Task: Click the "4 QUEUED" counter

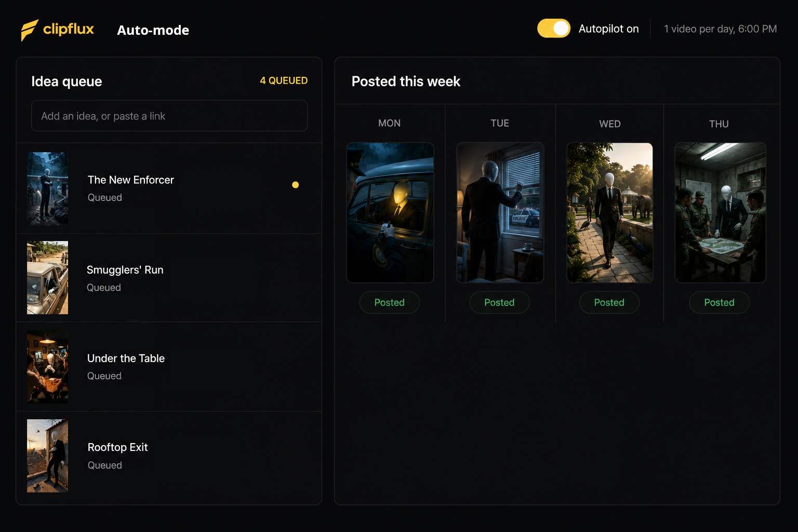Action: coord(284,81)
